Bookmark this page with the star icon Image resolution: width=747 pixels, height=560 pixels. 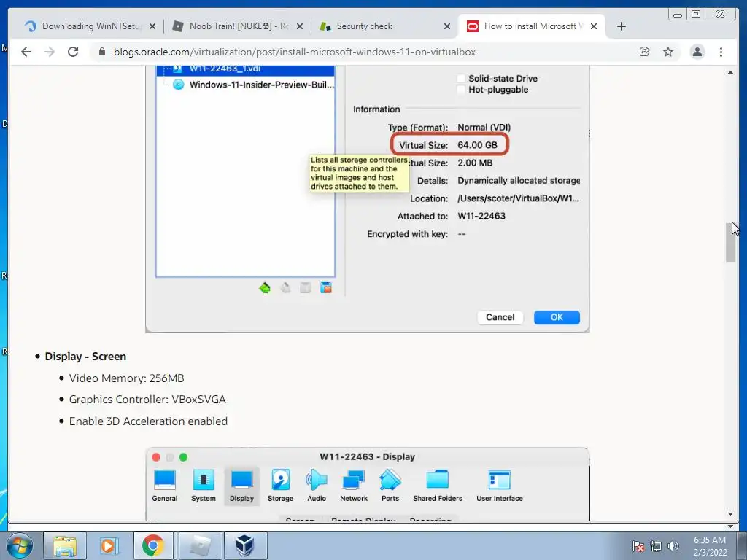click(668, 52)
